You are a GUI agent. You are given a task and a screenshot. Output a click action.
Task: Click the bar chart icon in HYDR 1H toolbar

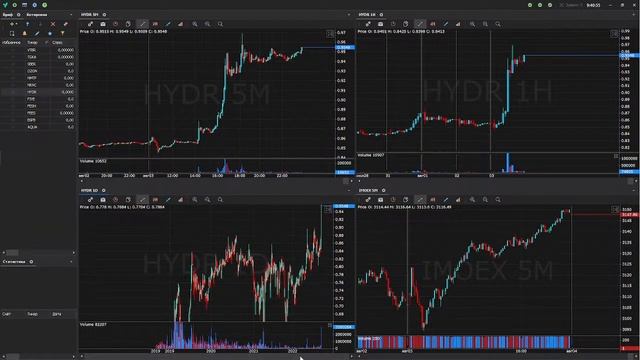click(x=458, y=24)
